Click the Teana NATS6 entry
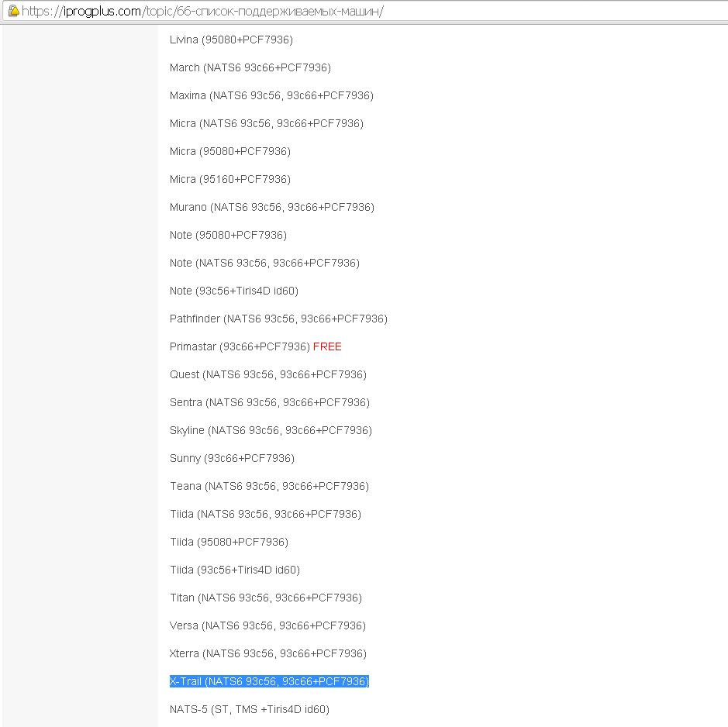The width and height of the screenshot is (728, 727). [269, 486]
